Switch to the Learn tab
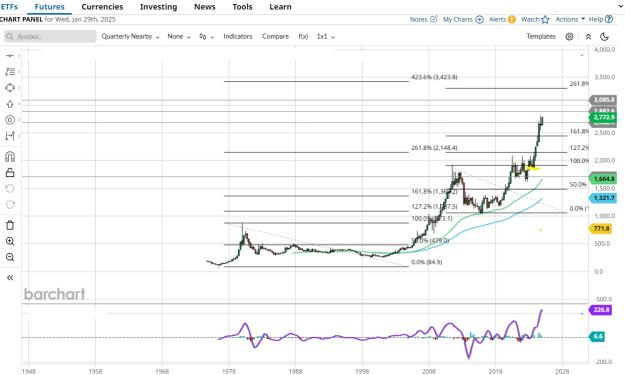625x375 pixels. [280, 7]
